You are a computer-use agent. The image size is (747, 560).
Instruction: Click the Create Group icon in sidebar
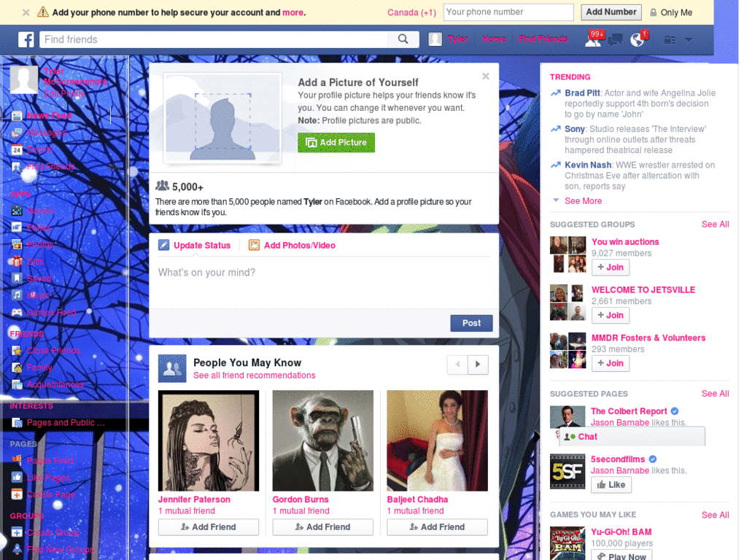(x=17, y=532)
